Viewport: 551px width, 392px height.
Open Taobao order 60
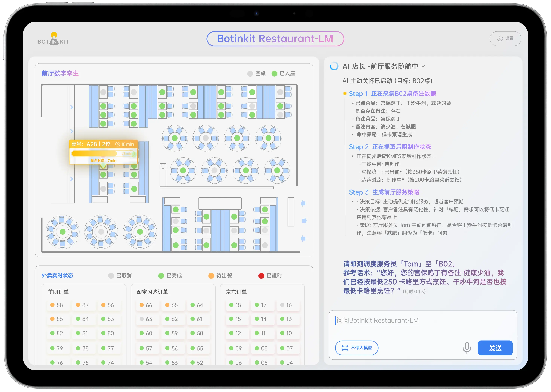point(148,333)
